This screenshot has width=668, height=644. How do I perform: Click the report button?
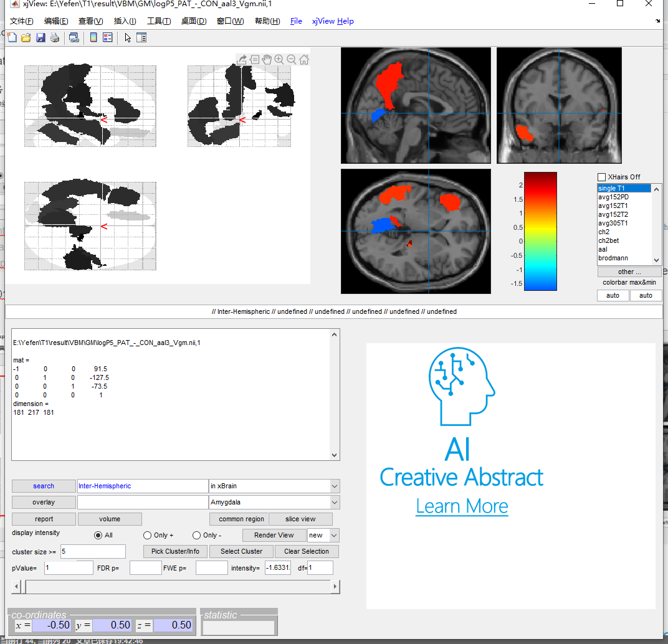pos(44,519)
